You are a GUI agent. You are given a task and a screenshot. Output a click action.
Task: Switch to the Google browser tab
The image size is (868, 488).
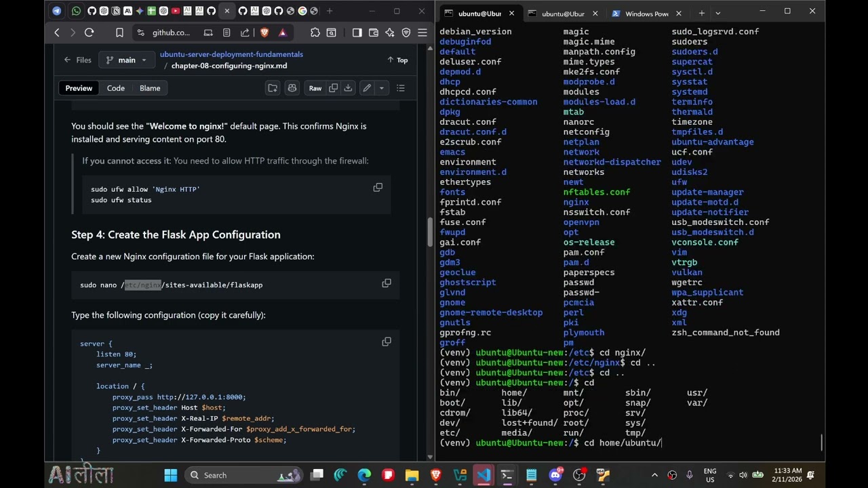[302, 12]
